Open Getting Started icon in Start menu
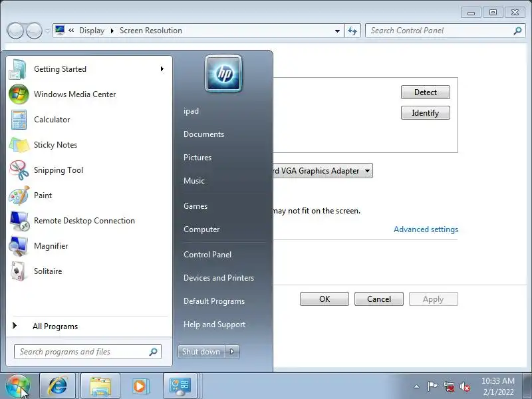This screenshot has height=399, width=532. pyautogui.click(x=18, y=69)
